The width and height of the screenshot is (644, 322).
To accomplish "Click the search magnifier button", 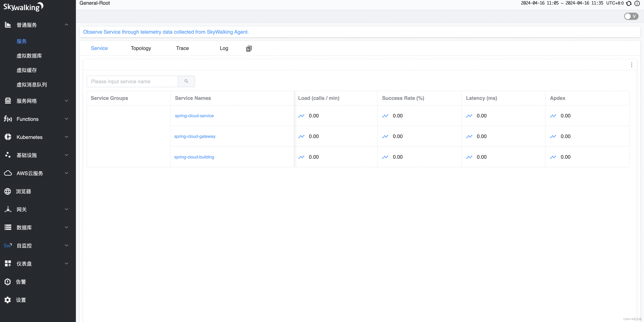I will coord(186,81).
